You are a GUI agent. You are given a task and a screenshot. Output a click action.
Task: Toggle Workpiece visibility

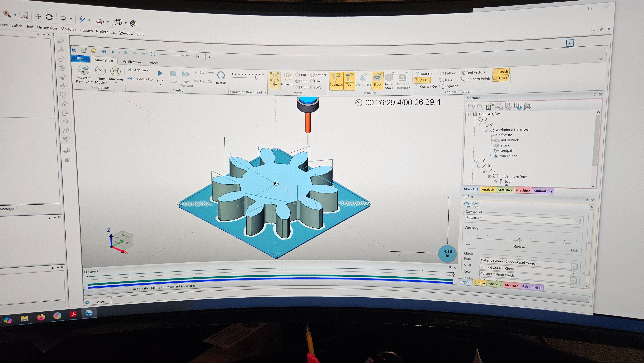click(x=363, y=81)
